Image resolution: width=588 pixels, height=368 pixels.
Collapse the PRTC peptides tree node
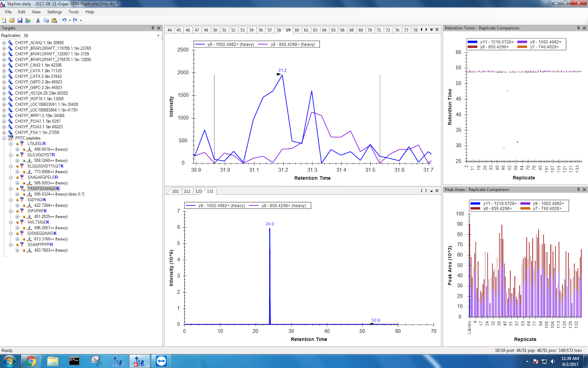[x=4, y=138]
